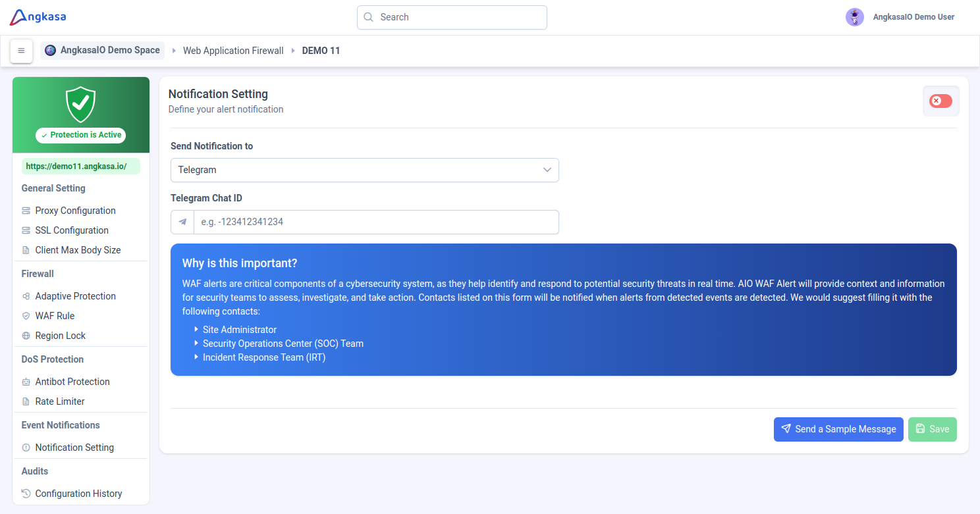The width and height of the screenshot is (980, 514).
Task: Click the AngkasaIO Demo Space breadcrumb
Action: (x=103, y=51)
